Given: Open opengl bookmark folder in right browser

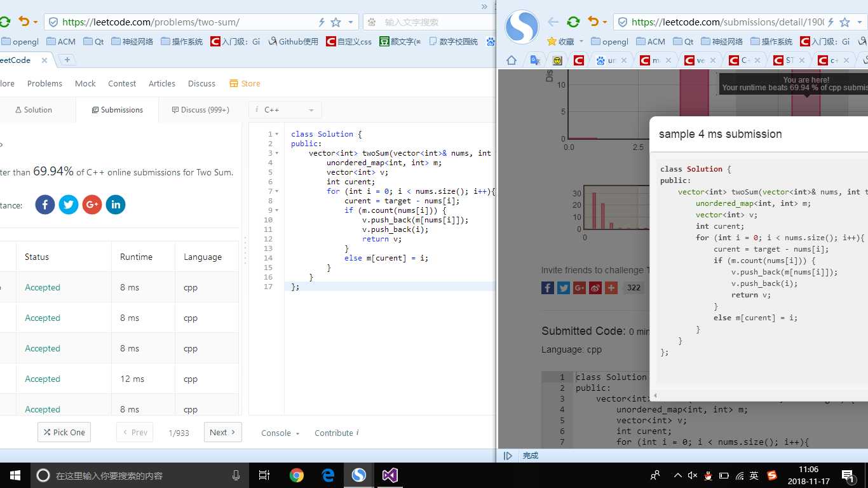Looking at the screenshot, I should (609, 41).
